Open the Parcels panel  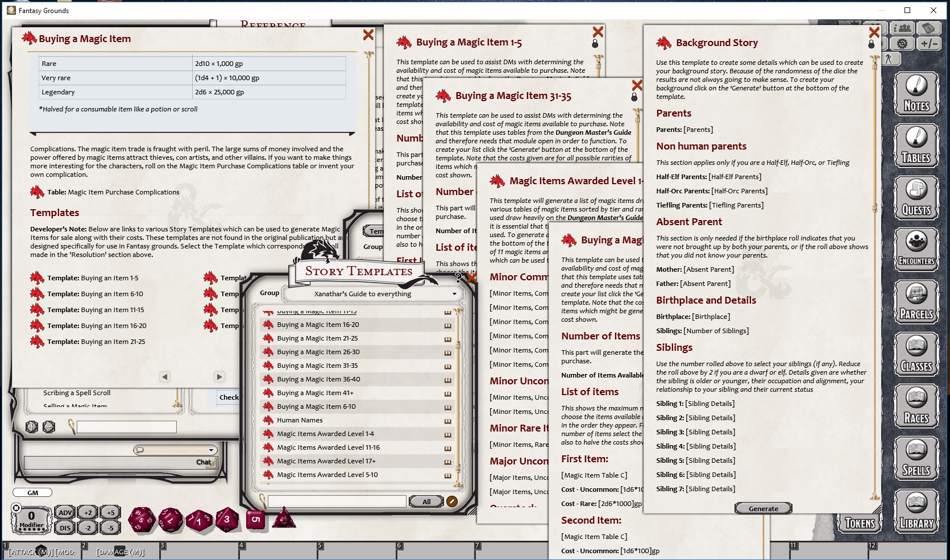point(916,301)
